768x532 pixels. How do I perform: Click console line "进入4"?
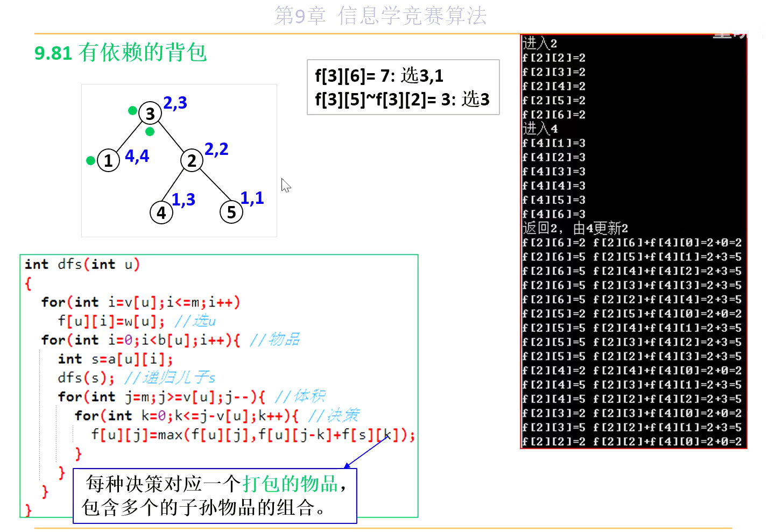coord(540,129)
